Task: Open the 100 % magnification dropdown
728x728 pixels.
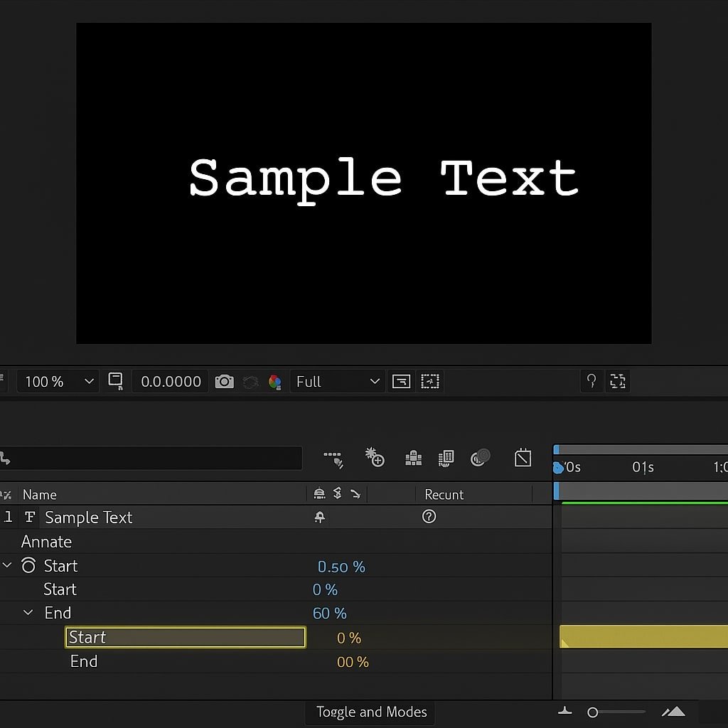Action: 58,382
